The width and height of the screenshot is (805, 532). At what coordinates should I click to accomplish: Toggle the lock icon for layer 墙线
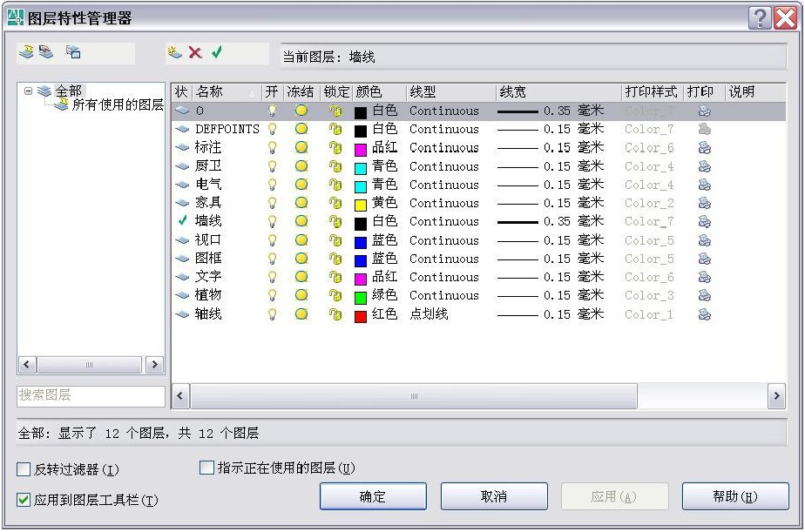[x=335, y=221]
